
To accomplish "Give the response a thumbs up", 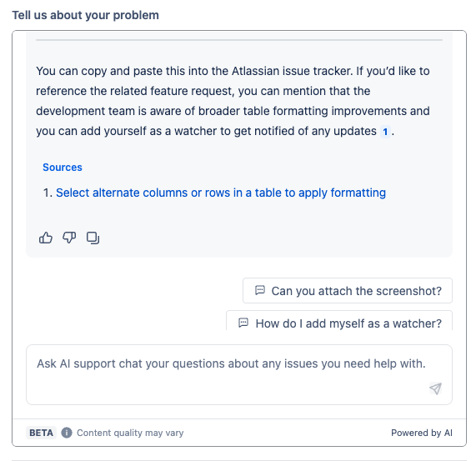I will 46,238.
